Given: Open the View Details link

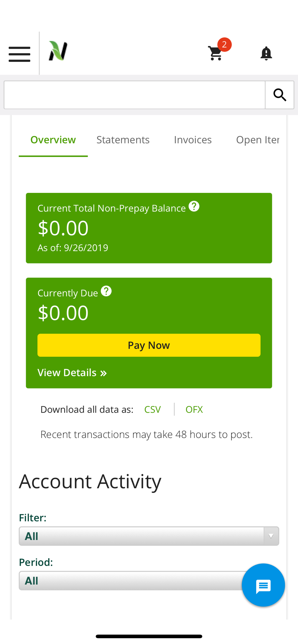Looking at the screenshot, I should 72,373.
